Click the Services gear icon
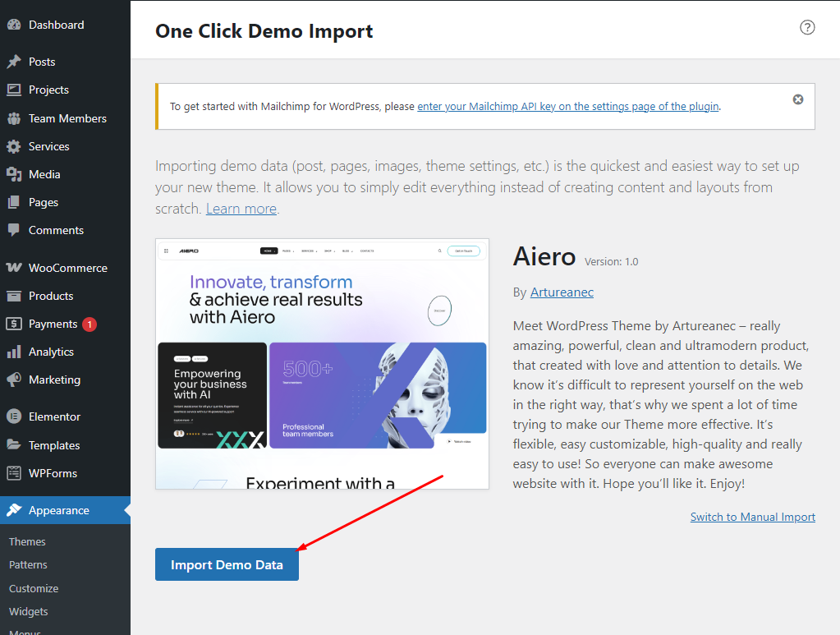The height and width of the screenshot is (635, 840). click(14, 146)
